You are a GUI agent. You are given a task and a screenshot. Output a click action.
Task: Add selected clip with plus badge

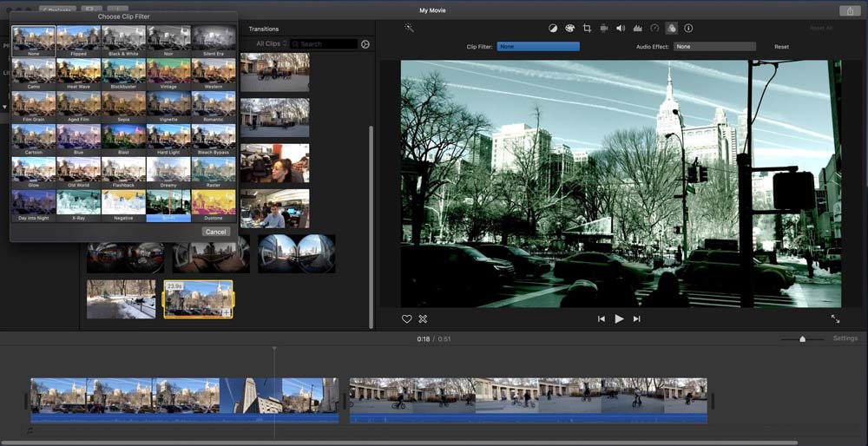click(x=226, y=312)
